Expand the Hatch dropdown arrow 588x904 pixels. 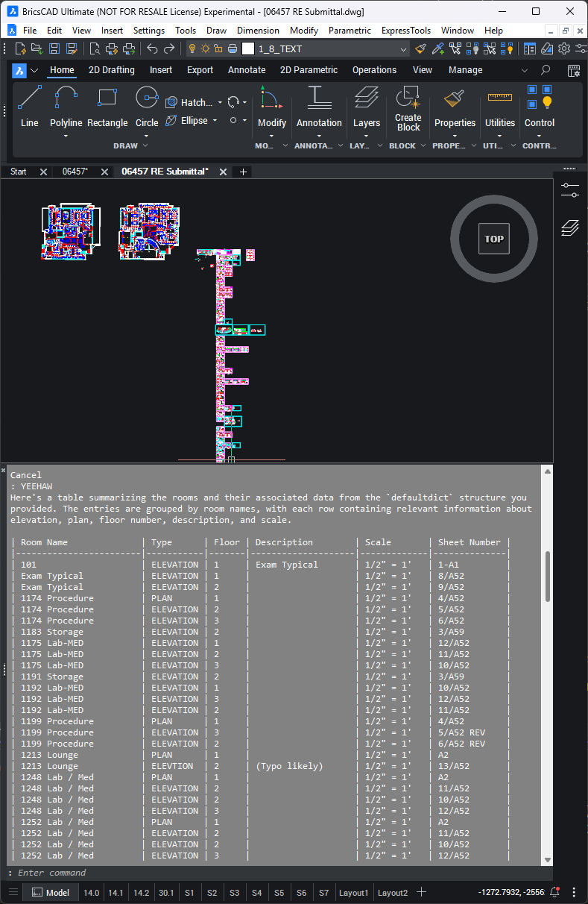click(220, 102)
